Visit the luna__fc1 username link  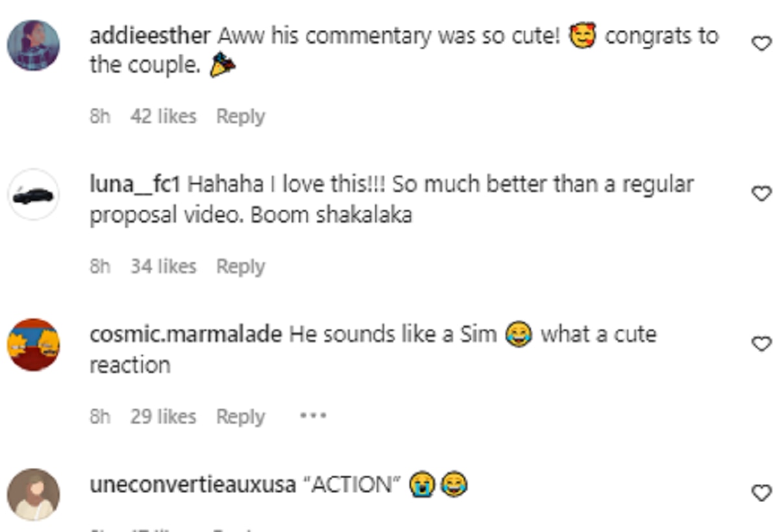(134, 186)
